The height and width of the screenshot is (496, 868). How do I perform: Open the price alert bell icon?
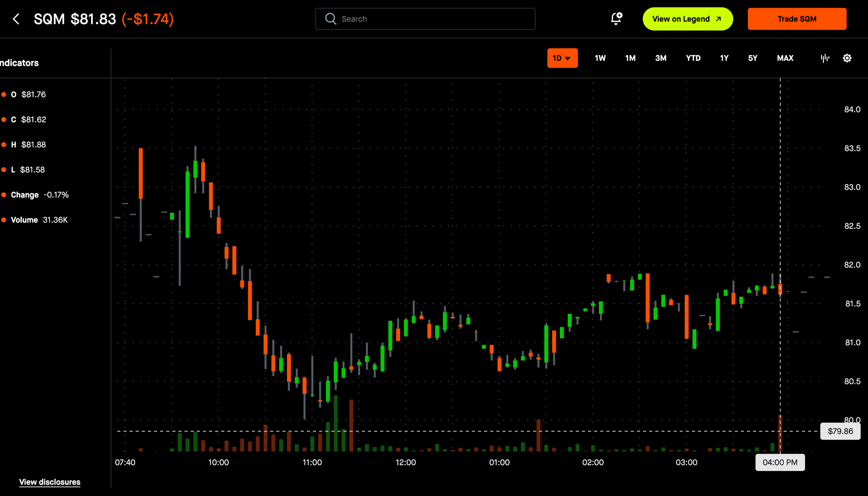tap(616, 19)
